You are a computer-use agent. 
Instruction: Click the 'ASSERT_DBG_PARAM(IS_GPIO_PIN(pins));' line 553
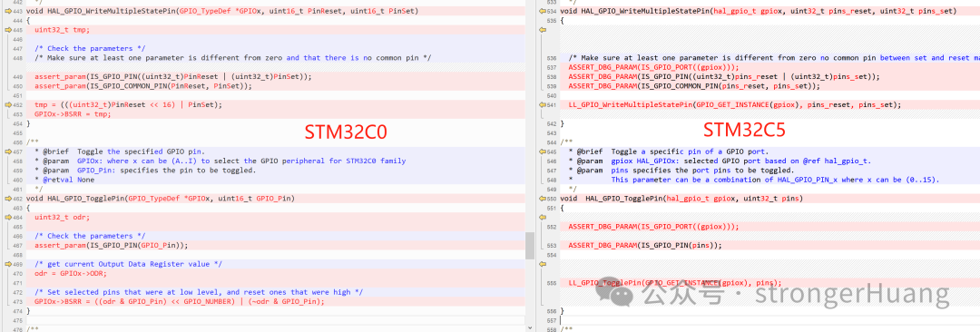[645, 245]
